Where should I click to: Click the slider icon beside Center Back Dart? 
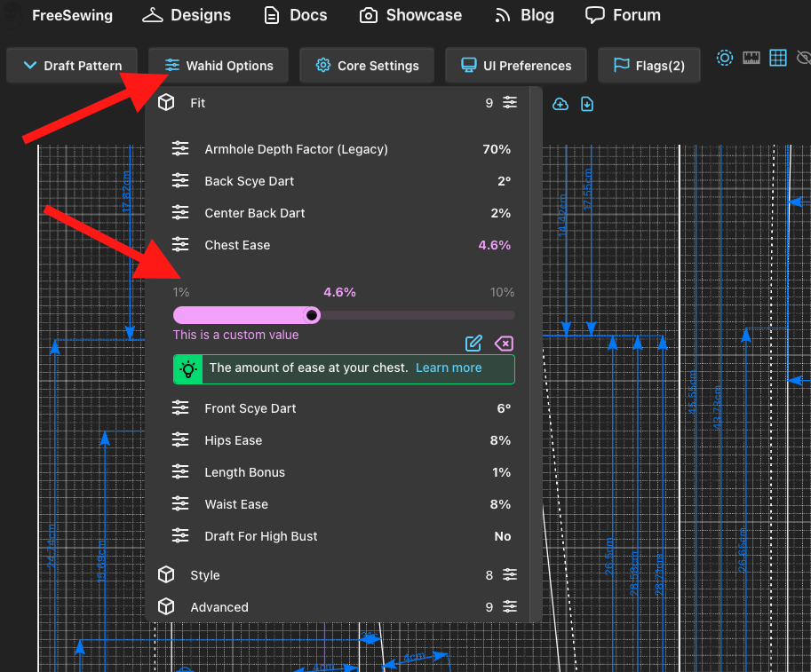coord(180,212)
